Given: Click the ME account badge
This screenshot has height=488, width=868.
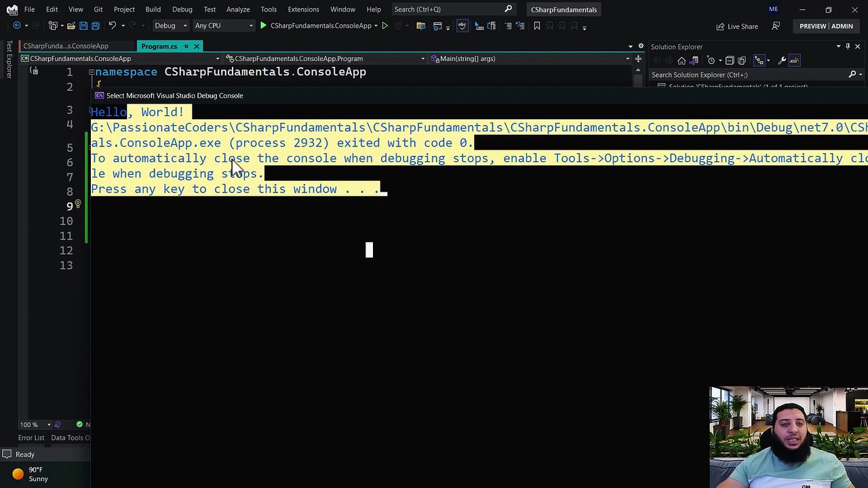Looking at the screenshot, I should tap(773, 9).
